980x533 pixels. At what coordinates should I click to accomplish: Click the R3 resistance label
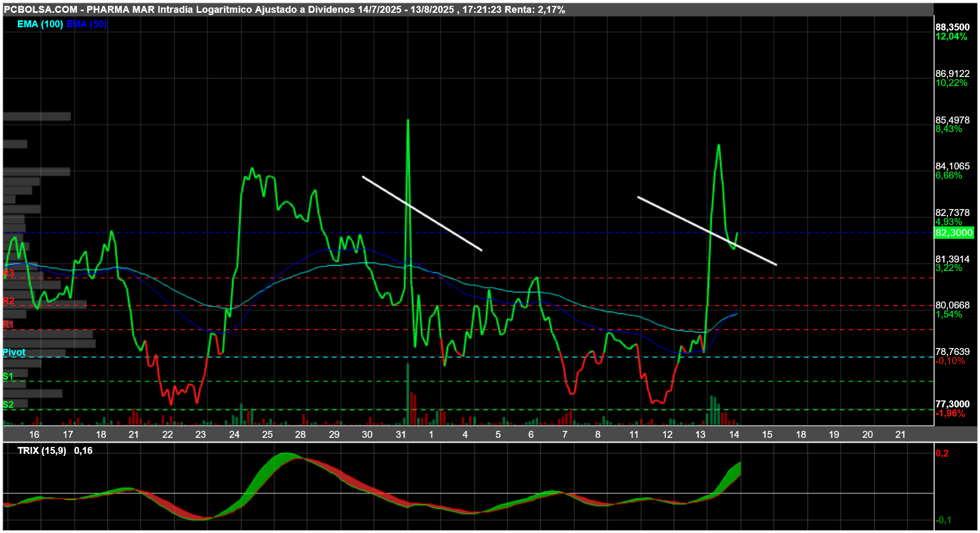click(x=9, y=273)
